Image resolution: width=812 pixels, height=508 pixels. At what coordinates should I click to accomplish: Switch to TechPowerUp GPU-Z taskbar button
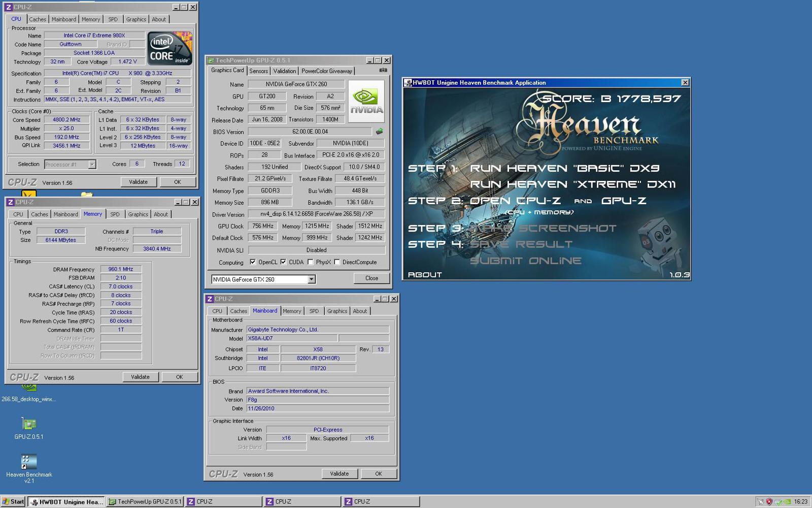[145, 501]
